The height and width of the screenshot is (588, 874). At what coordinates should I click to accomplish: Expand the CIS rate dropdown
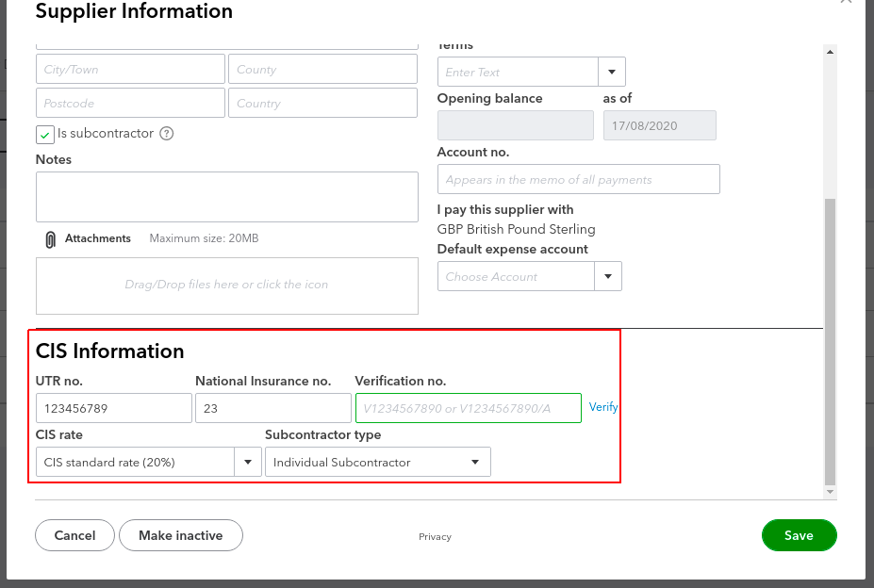click(247, 462)
